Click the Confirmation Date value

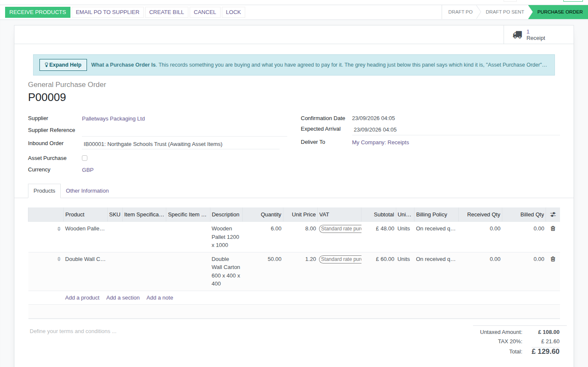[373, 118]
